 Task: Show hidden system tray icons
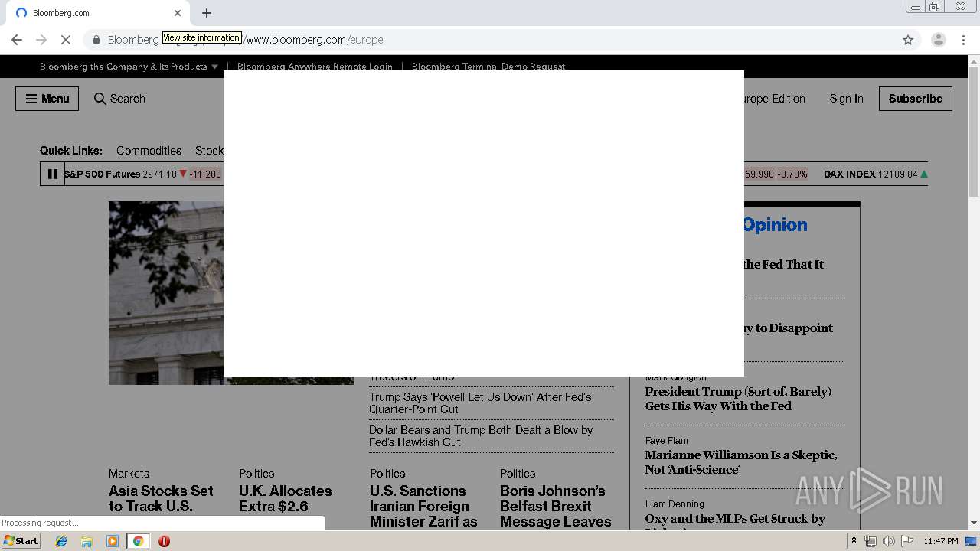tap(854, 541)
